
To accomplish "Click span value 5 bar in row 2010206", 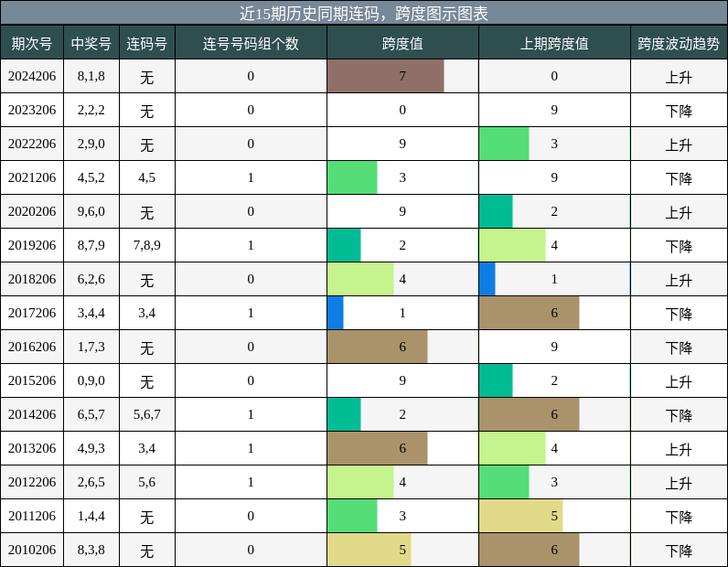I will coord(369,550).
